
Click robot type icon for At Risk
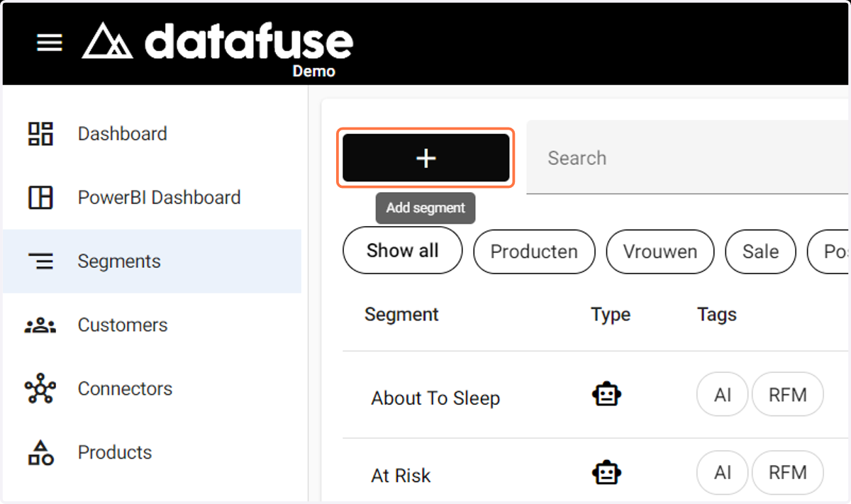[x=606, y=472]
